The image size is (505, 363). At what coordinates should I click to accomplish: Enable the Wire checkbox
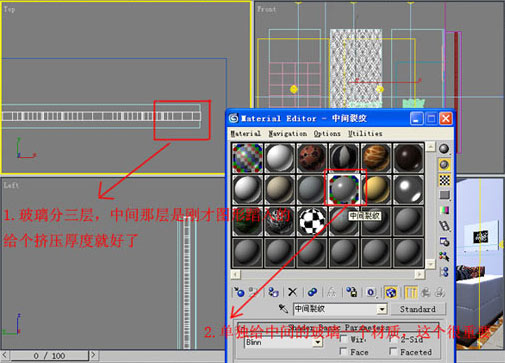(x=343, y=339)
